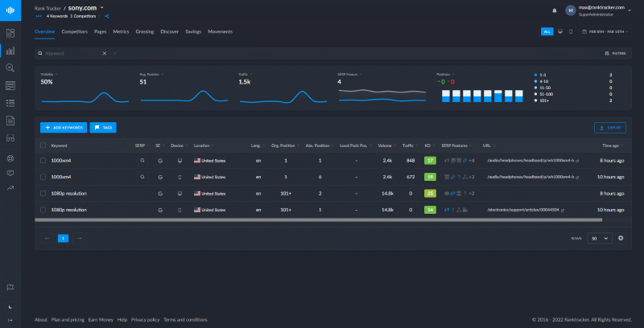Click the 1-3 positions legend dot
The width and height of the screenshot is (644, 328).
pyautogui.click(x=535, y=75)
